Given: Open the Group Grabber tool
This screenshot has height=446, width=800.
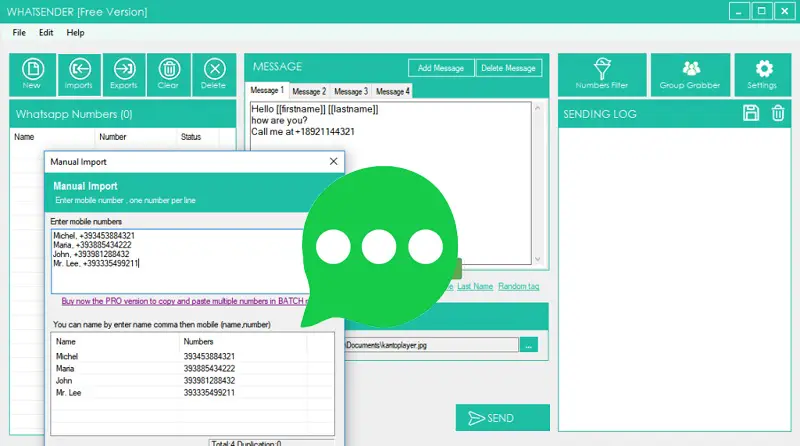Looking at the screenshot, I should pos(690,75).
